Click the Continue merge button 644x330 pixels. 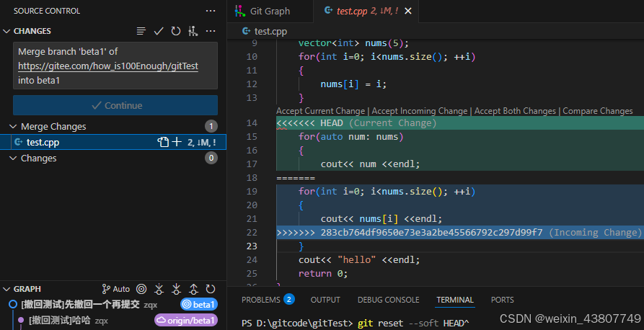[x=115, y=105]
